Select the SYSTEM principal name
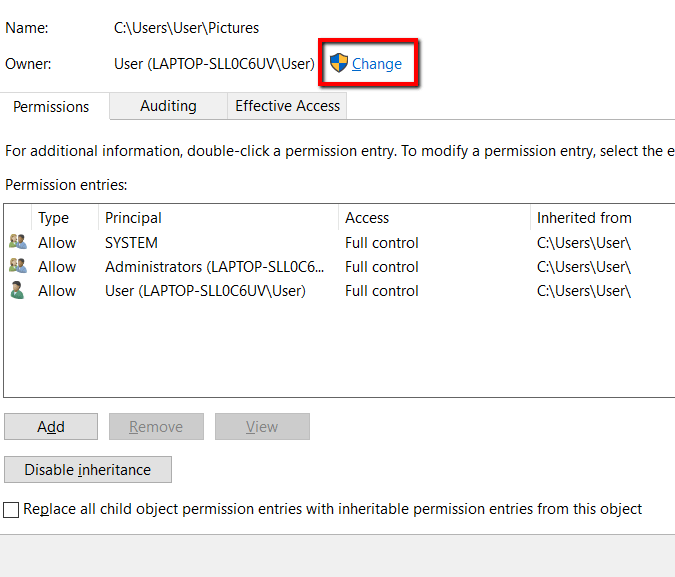Image resolution: width=675 pixels, height=577 pixels. pyautogui.click(x=131, y=243)
